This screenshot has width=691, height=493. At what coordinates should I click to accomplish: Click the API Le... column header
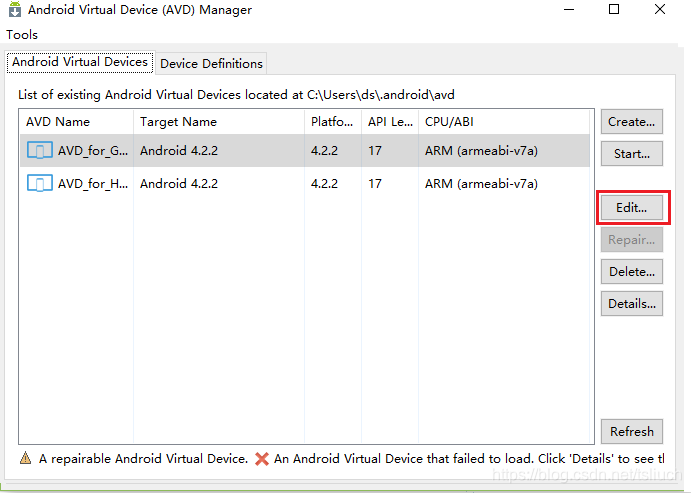[x=390, y=122]
